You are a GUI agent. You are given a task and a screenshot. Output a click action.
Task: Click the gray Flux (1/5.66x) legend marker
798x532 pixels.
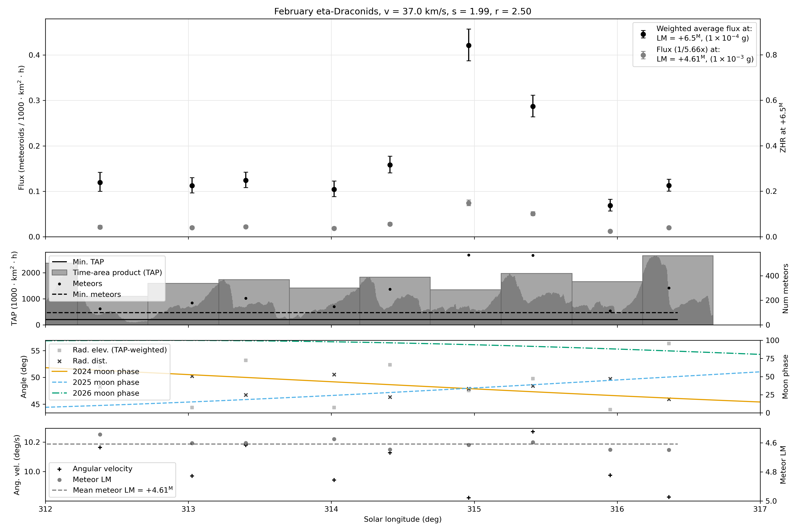[643, 55]
